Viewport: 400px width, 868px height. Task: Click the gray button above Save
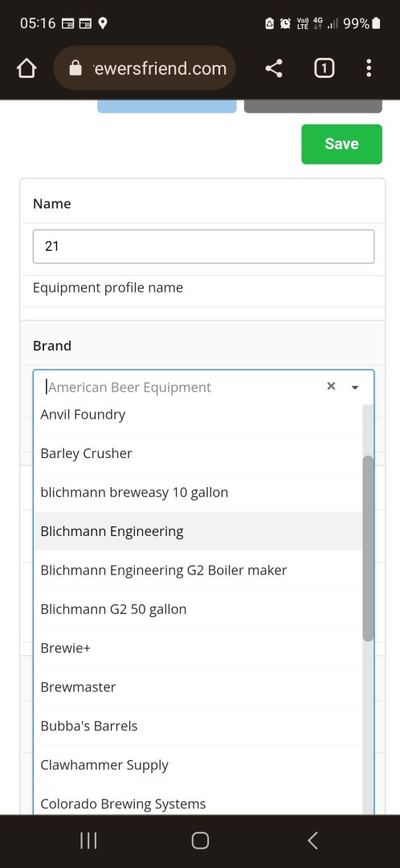tap(313, 106)
